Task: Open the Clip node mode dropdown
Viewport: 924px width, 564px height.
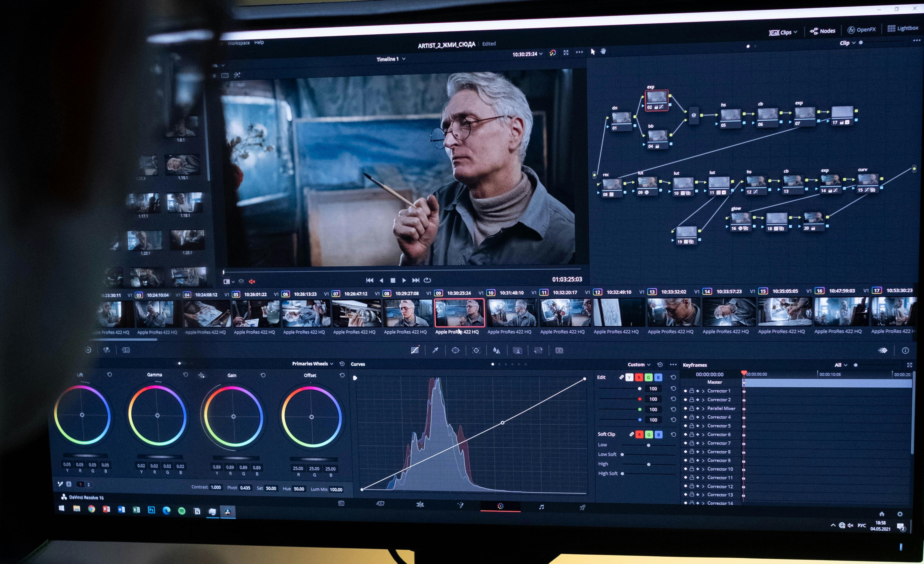Action: pos(847,43)
